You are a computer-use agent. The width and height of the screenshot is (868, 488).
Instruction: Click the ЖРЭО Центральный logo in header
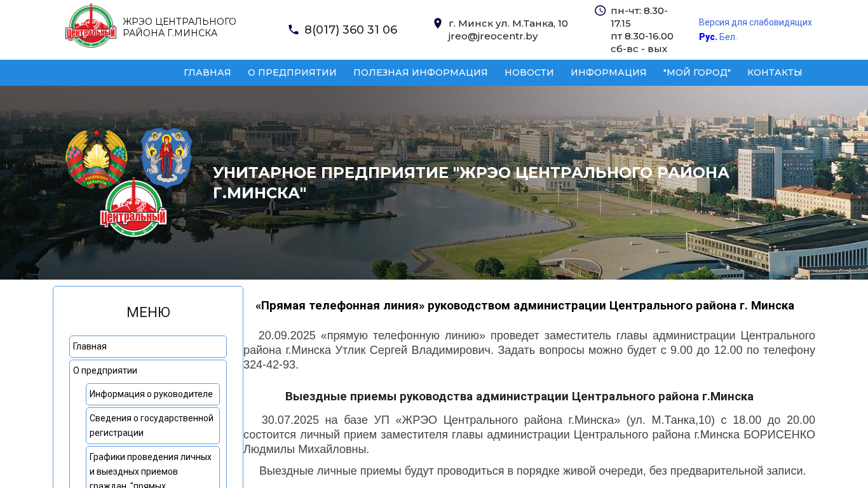pos(91,26)
